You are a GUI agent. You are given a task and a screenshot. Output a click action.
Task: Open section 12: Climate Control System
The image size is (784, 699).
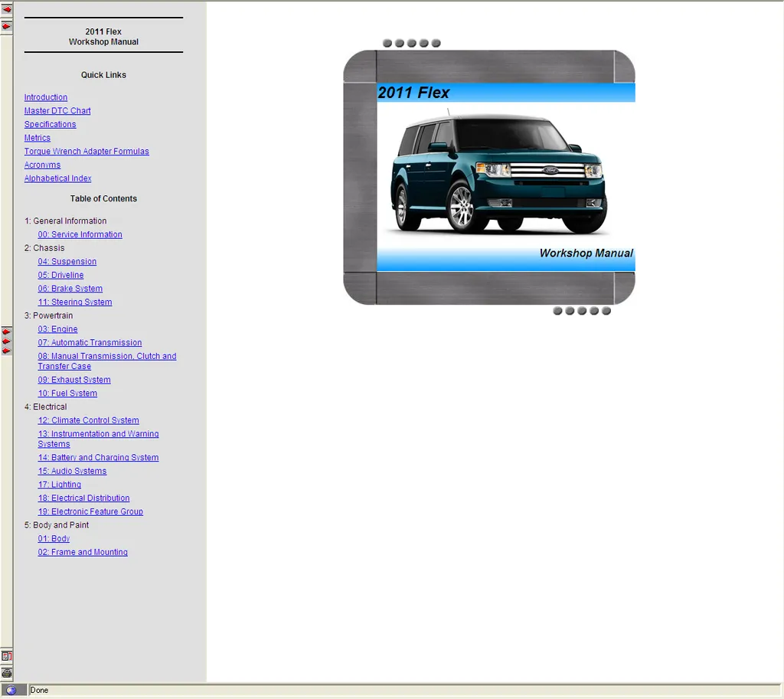(89, 420)
